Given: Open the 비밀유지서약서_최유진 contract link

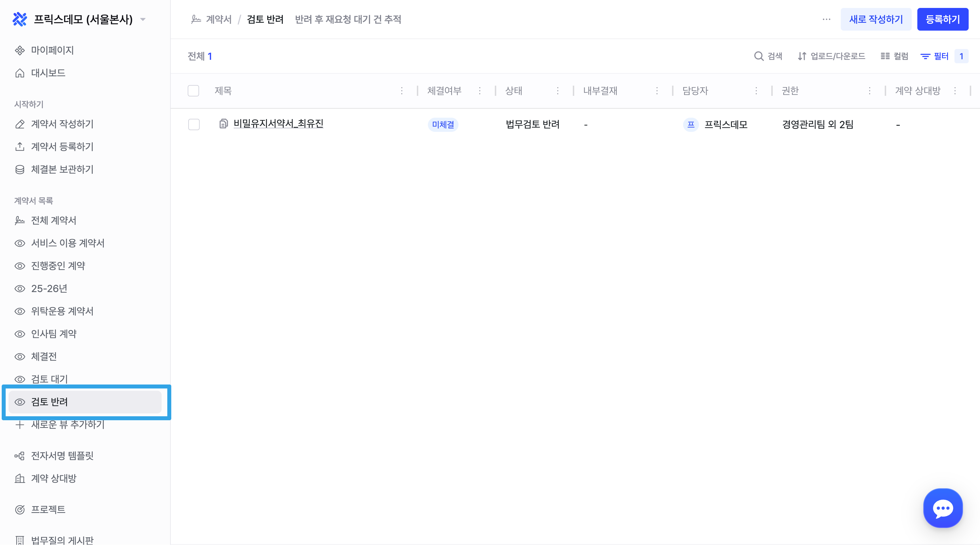Looking at the screenshot, I should coord(278,124).
